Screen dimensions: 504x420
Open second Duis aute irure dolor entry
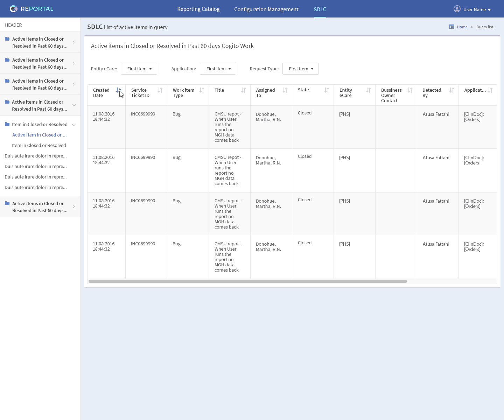36,166
